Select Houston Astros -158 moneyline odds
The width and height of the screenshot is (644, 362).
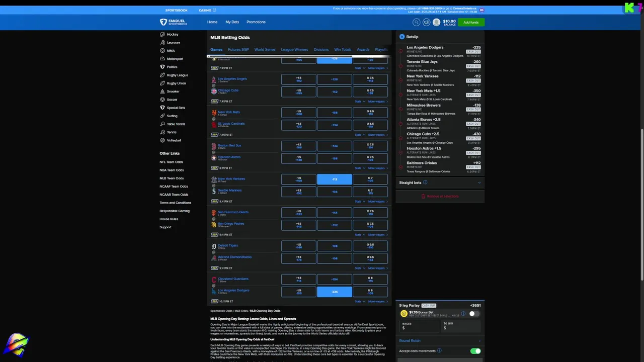tap(335, 158)
